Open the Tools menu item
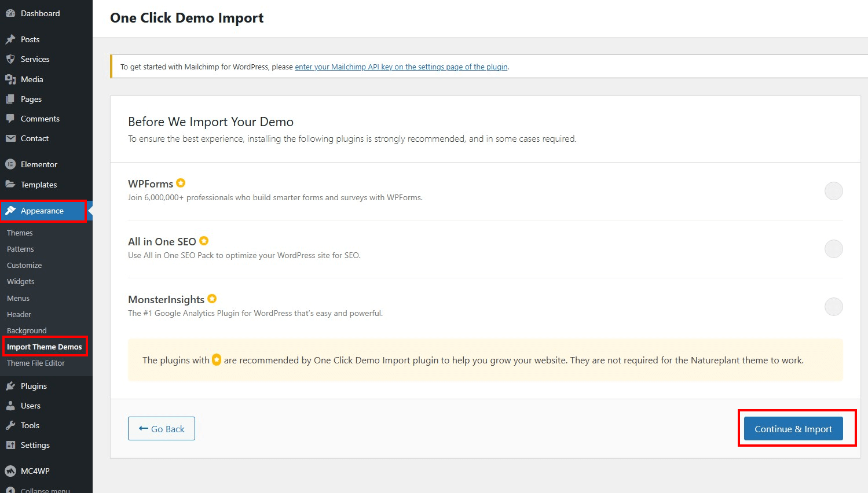 (46, 425)
